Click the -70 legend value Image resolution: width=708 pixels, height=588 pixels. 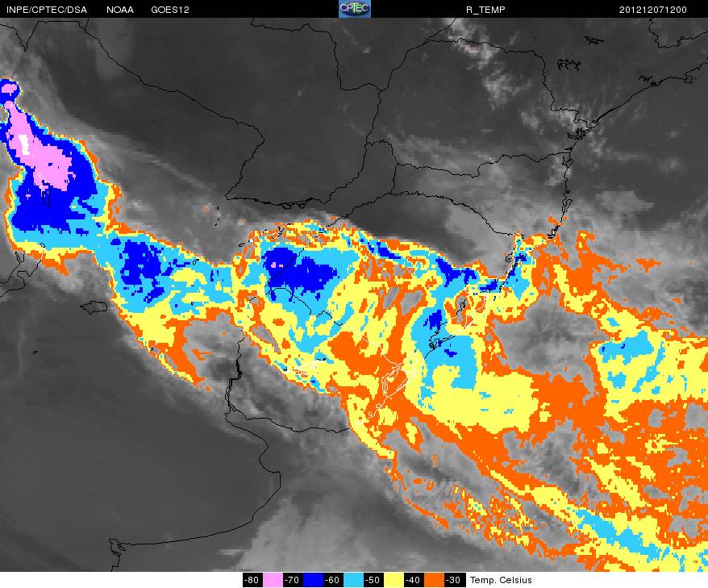point(293,580)
